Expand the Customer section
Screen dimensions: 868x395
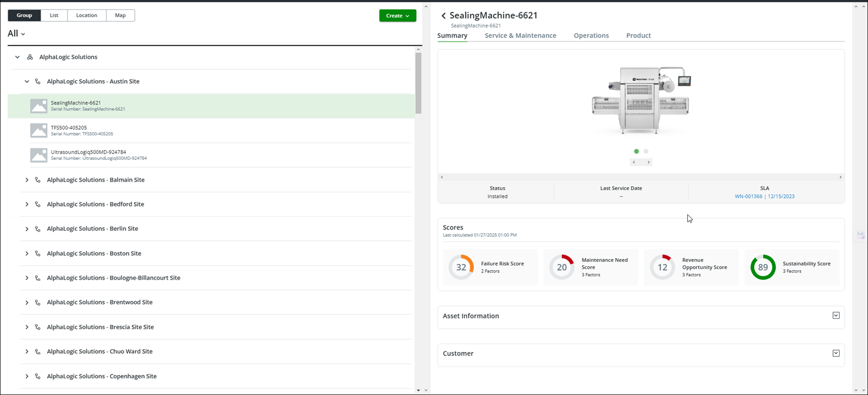point(836,353)
